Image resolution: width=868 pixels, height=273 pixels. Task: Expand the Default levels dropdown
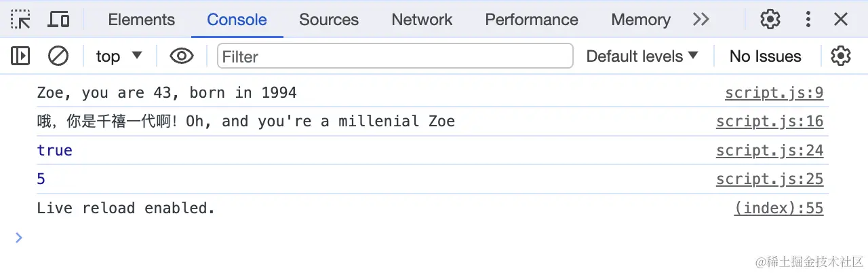pyautogui.click(x=642, y=56)
